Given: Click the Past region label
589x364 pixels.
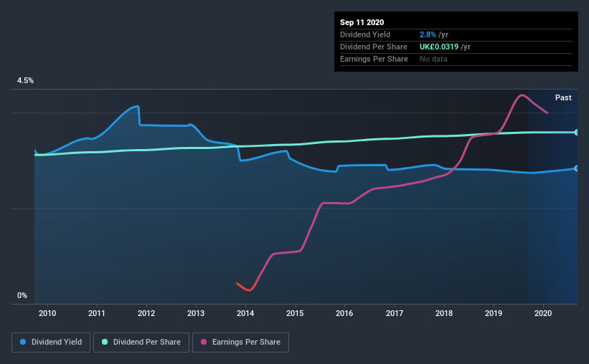Looking at the screenshot, I should pos(563,97).
